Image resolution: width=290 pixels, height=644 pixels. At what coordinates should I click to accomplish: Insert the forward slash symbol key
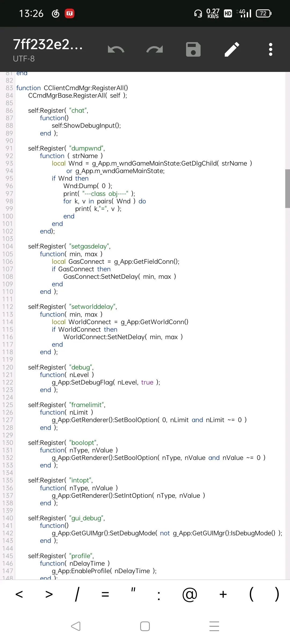tap(77, 594)
